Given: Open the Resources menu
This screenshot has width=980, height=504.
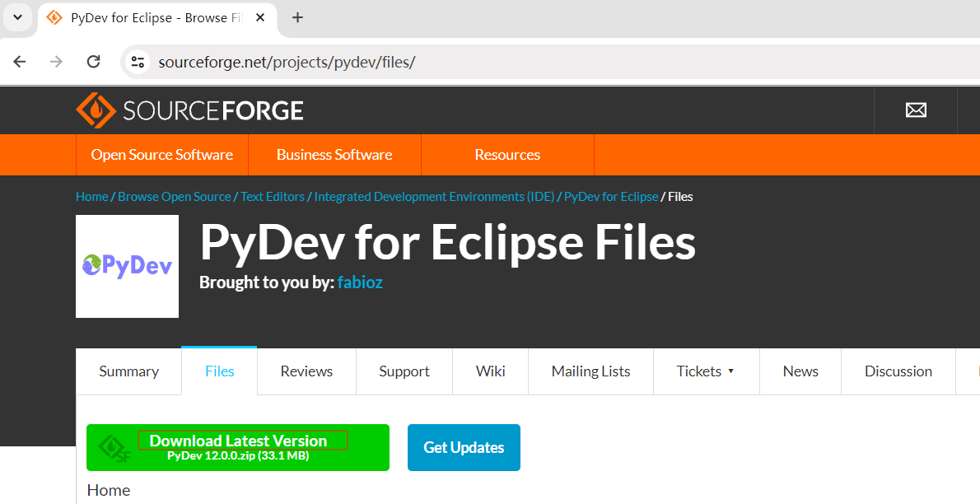Looking at the screenshot, I should tap(507, 155).
